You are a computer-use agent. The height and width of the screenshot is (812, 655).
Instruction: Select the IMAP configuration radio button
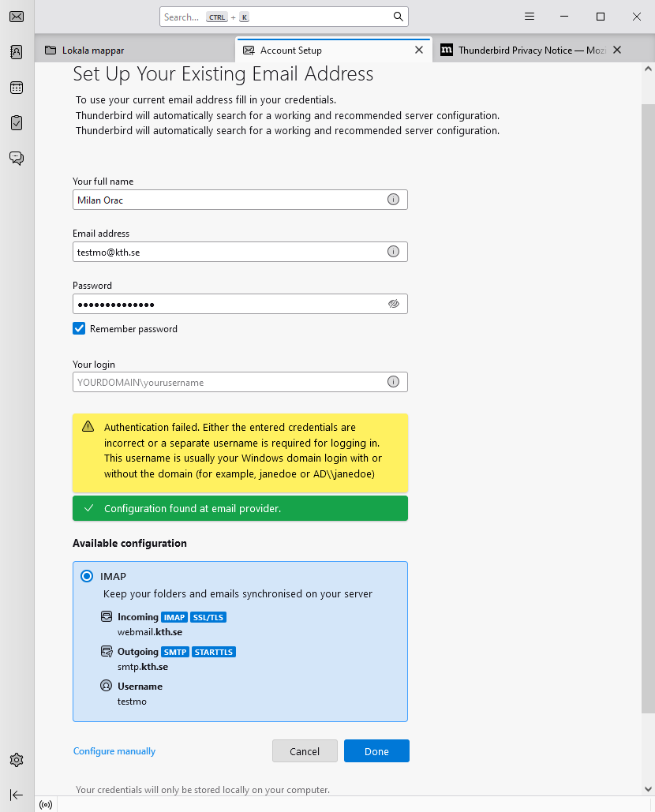coord(87,576)
